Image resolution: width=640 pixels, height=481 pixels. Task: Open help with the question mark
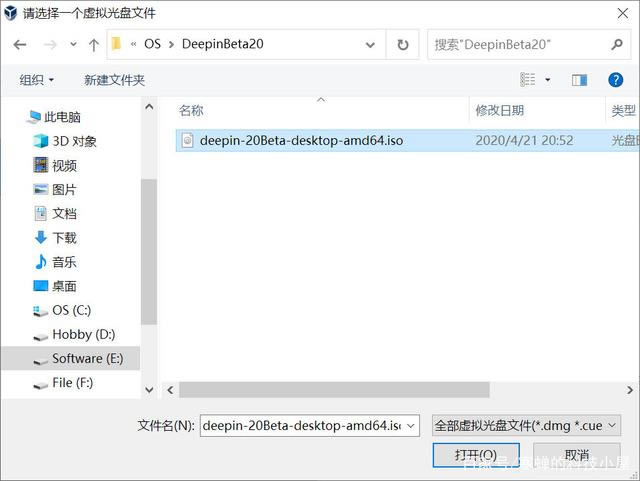tap(615, 80)
